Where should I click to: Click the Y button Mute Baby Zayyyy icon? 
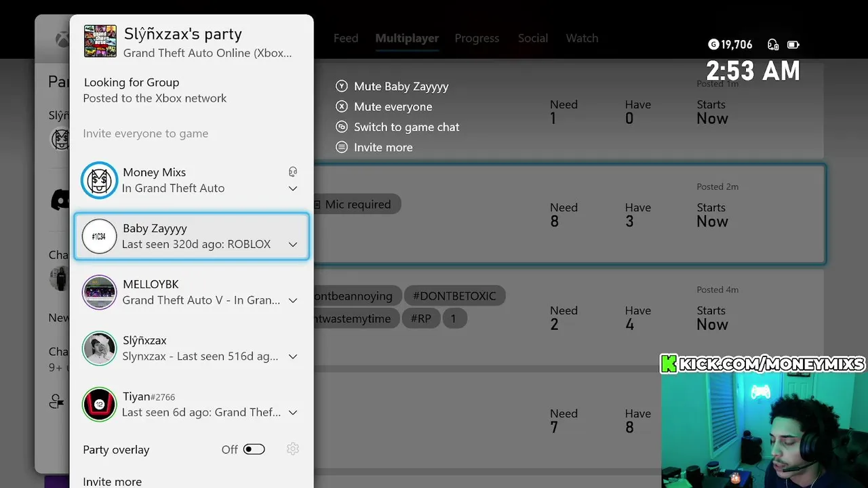(x=342, y=86)
